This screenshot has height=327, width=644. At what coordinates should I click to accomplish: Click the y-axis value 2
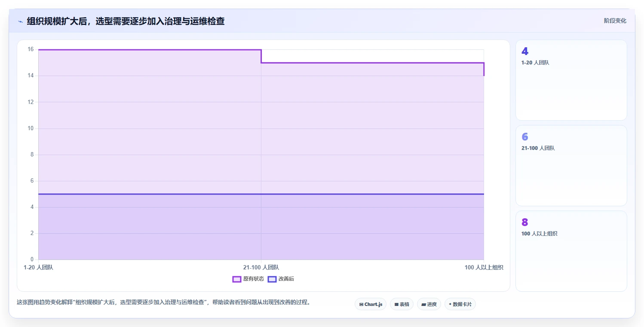click(32, 233)
